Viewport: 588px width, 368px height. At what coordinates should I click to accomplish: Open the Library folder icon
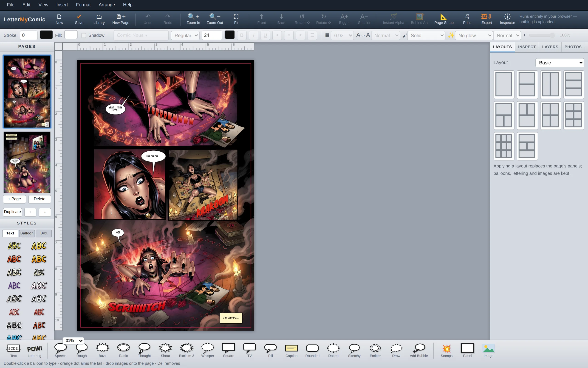pos(99,17)
